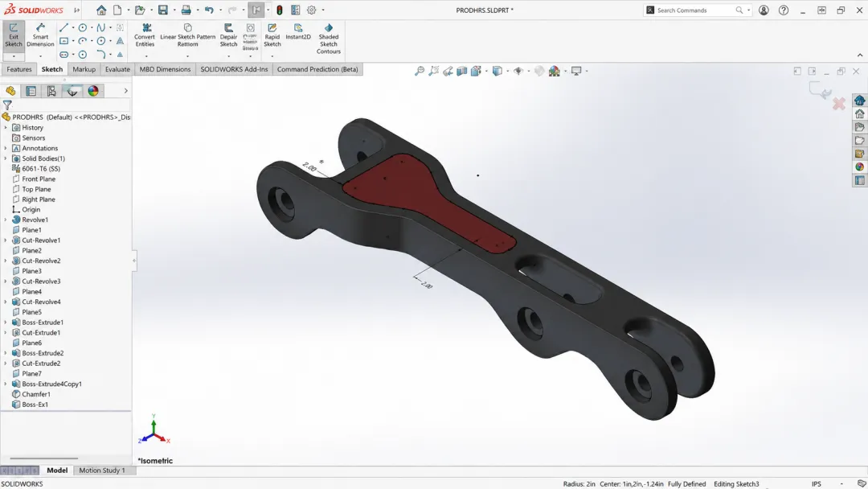Open Appearances colored sphere in task pane
This screenshot has width=868, height=489.
859,166
